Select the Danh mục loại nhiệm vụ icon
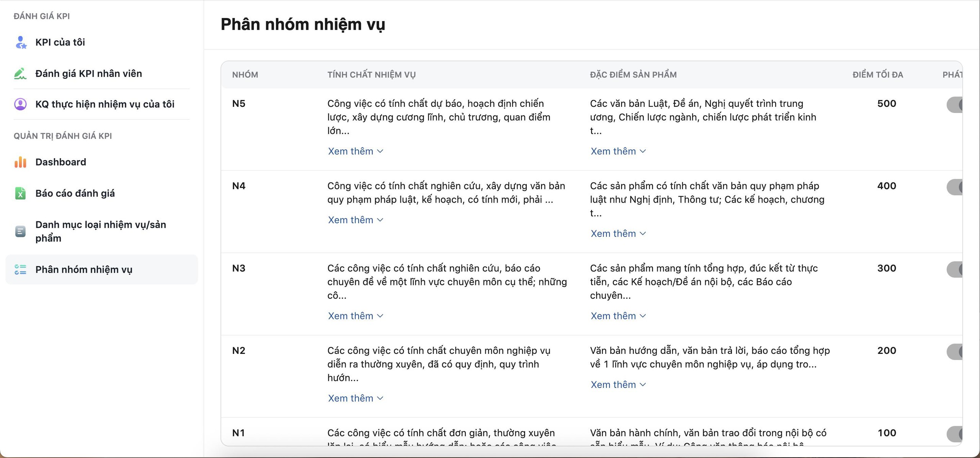Image resolution: width=980 pixels, height=458 pixels. click(21, 231)
